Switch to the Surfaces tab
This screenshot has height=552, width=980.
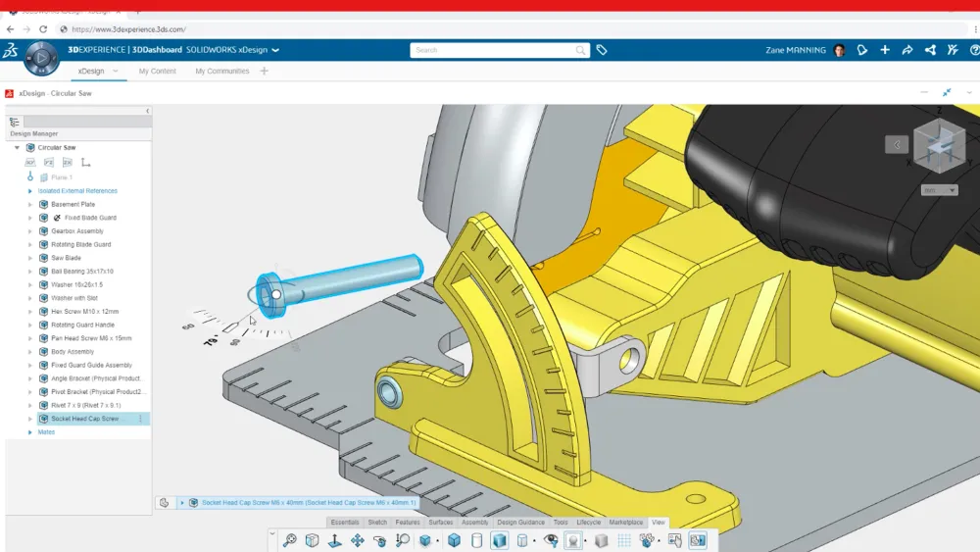pos(441,522)
